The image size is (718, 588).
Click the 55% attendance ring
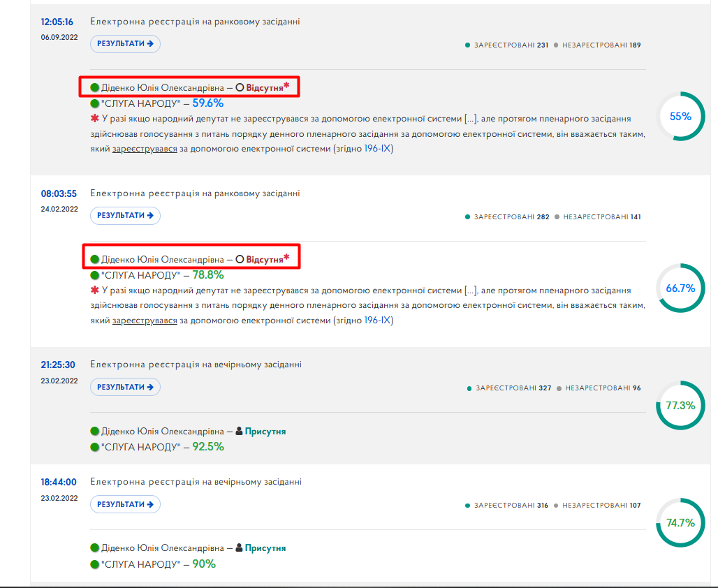coord(680,117)
